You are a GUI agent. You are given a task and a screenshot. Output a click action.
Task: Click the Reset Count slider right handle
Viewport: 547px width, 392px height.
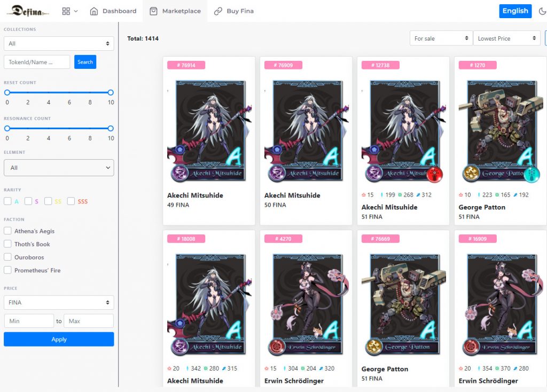click(x=111, y=92)
